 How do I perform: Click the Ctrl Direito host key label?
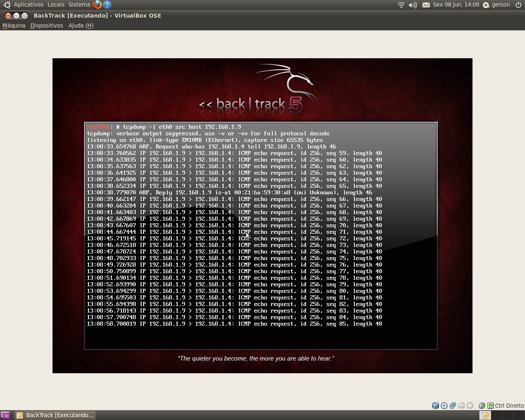pos(509,406)
